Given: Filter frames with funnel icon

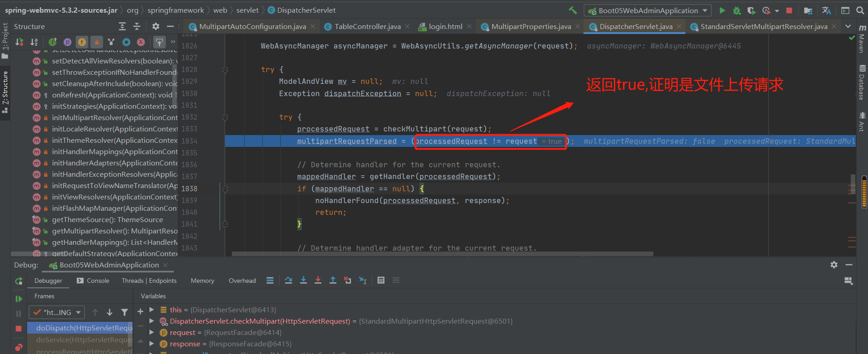Looking at the screenshot, I should tap(124, 312).
